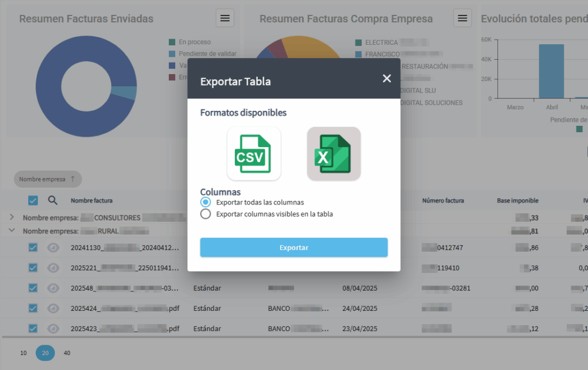Close the Exportar Tabla dialog
Viewport: 588px width, 370px height.
386,79
